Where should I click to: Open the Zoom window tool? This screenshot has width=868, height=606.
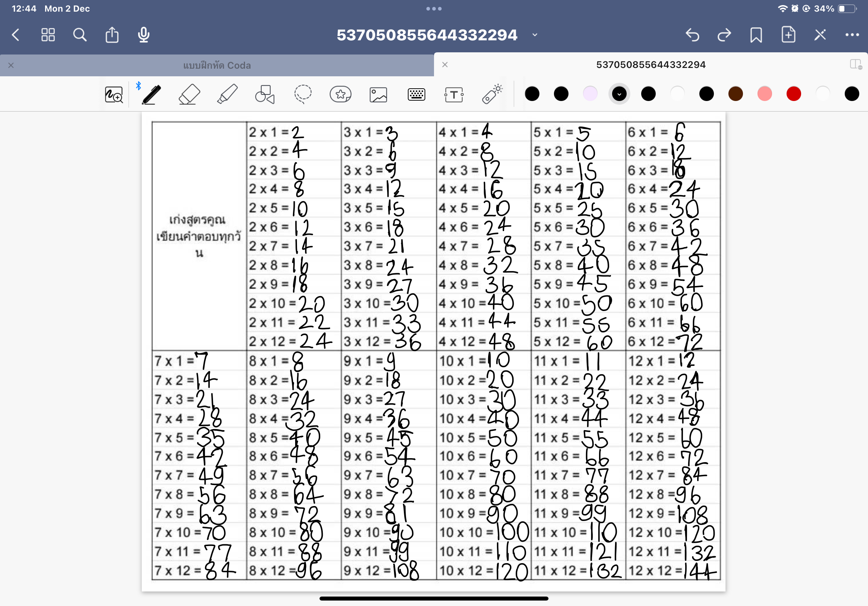pyautogui.click(x=113, y=94)
